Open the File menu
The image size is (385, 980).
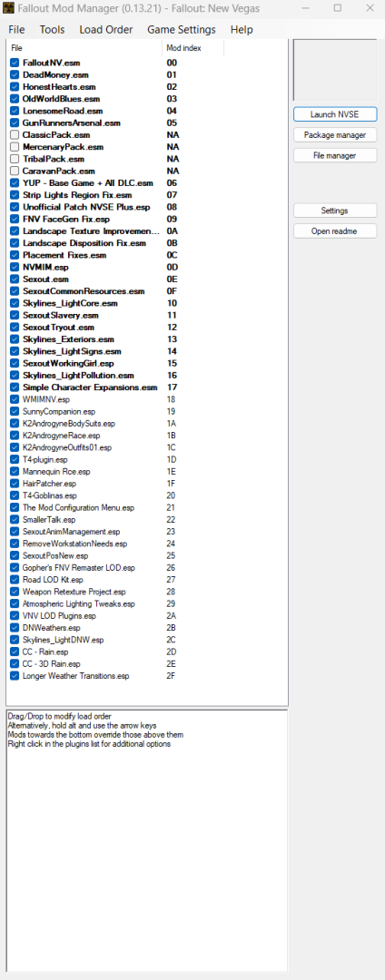[17, 29]
